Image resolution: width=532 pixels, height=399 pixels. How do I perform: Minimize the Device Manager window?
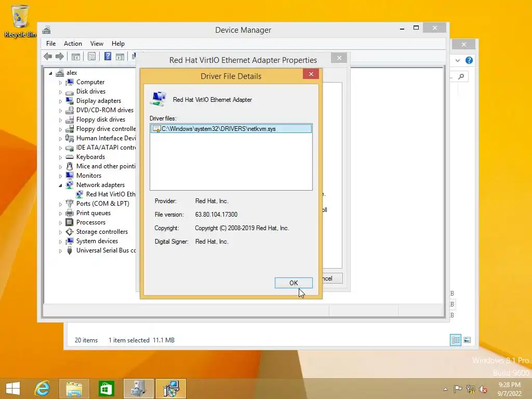click(402, 29)
